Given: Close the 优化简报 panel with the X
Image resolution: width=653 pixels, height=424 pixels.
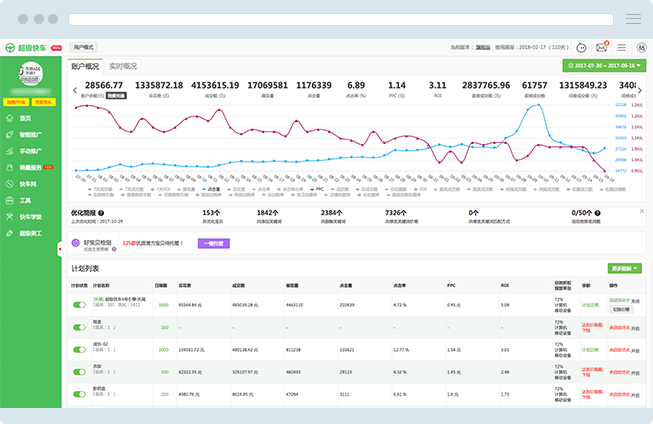Looking at the screenshot, I should tap(641, 211).
